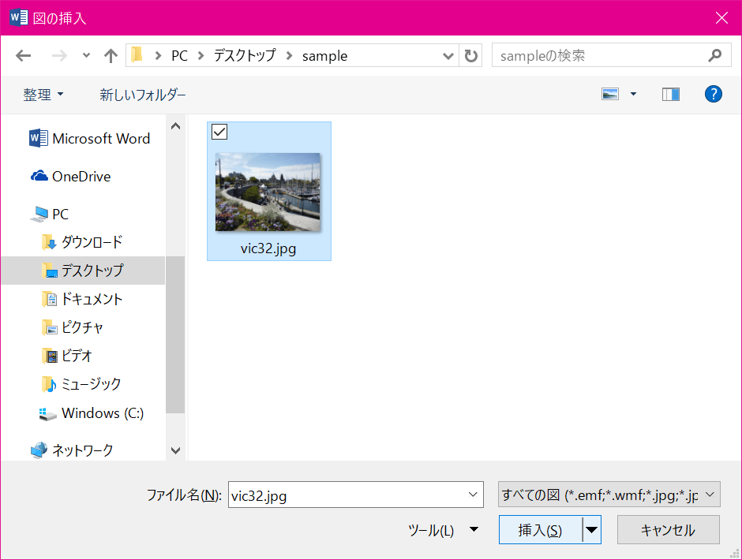Open the ファイル名 combo box dropdown
Viewport: 742px width, 560px height.
point(474,494)
